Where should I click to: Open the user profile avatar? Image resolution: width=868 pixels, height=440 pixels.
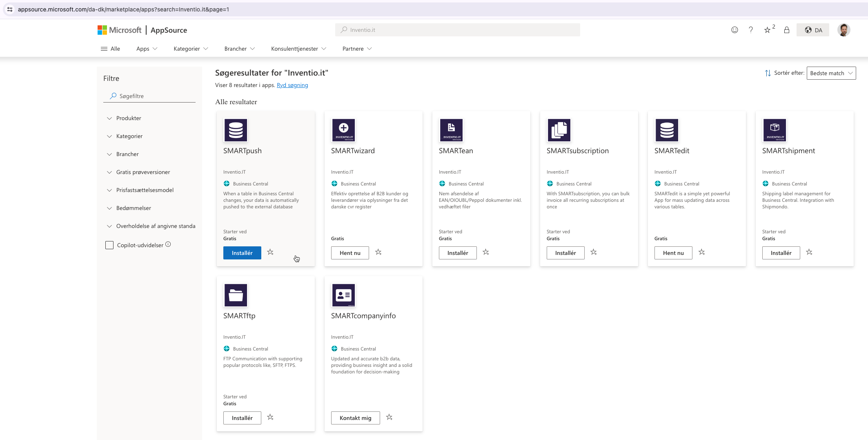tap(844, 30)
